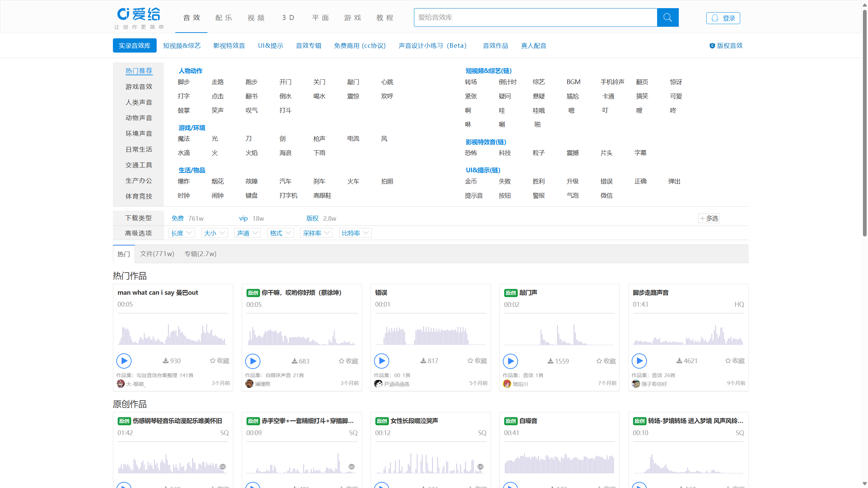Open the 琥珀川 author avatar
Viewport: 868px width, 488px height.
[507, 384]
